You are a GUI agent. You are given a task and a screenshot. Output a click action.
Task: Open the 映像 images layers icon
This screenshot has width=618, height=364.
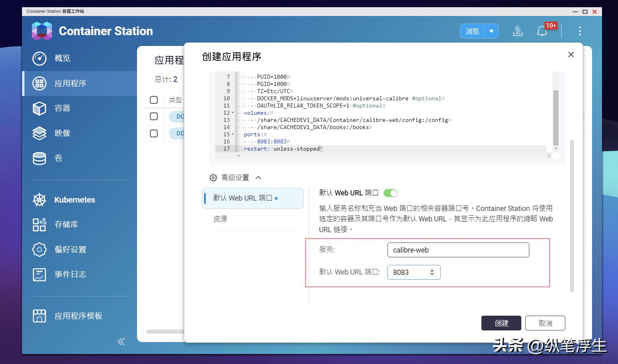pos(39,133)
